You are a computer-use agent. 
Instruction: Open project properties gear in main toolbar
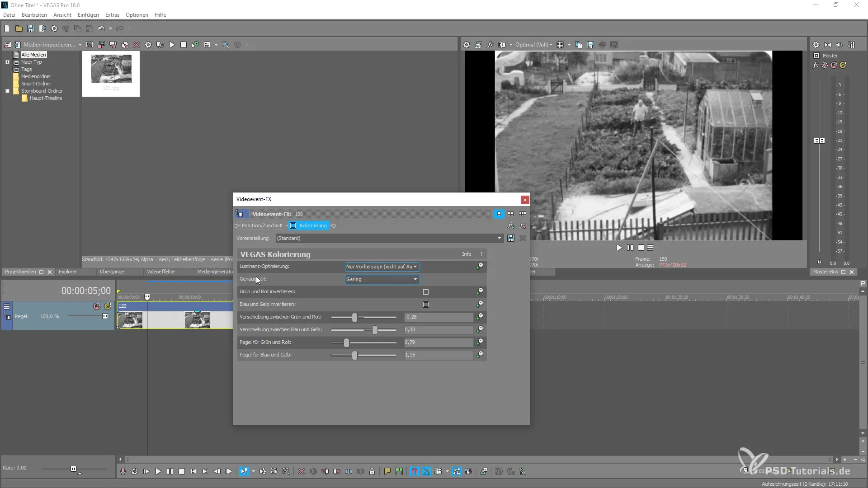click(54, 28)
